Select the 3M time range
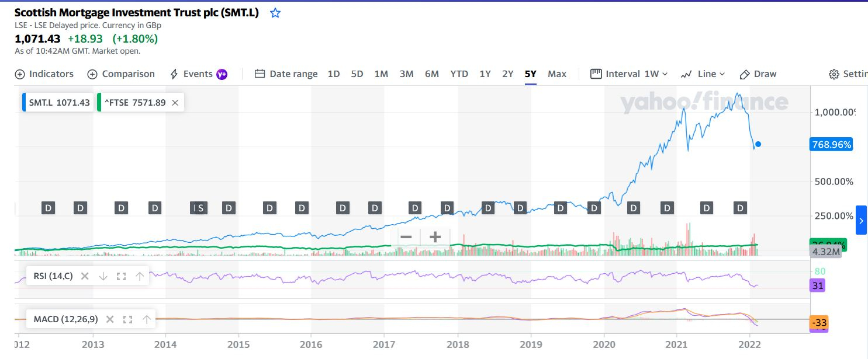The image size is (868, 359). (x=406, y=74)
